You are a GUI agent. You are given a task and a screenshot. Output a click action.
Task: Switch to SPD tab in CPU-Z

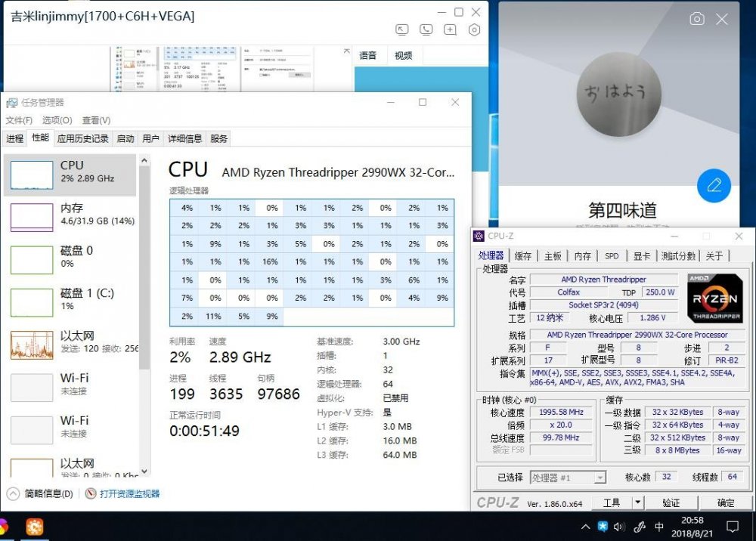(612, 256)
